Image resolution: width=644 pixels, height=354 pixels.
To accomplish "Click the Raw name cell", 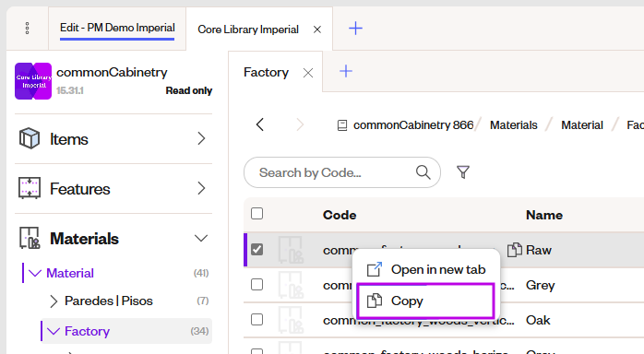I will click(539, 250).
